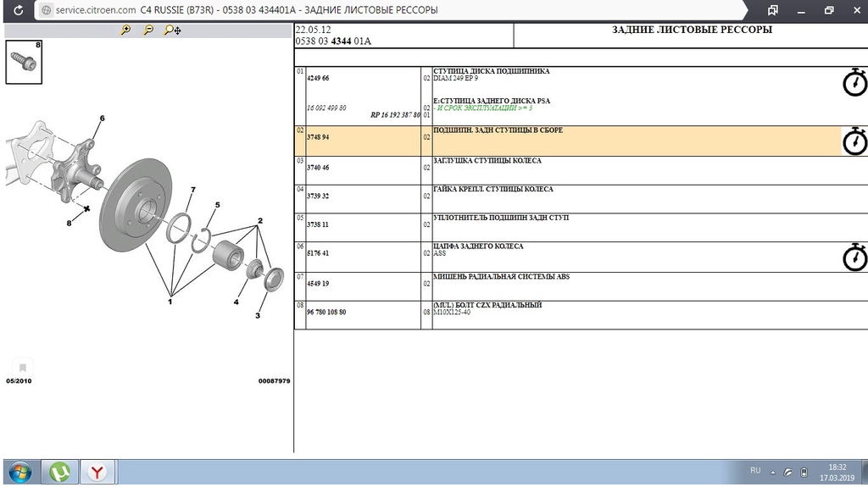The width and height of the screenshot is (868, 487).
Task: Click diagram callout number 3
Action: [258, 315]
